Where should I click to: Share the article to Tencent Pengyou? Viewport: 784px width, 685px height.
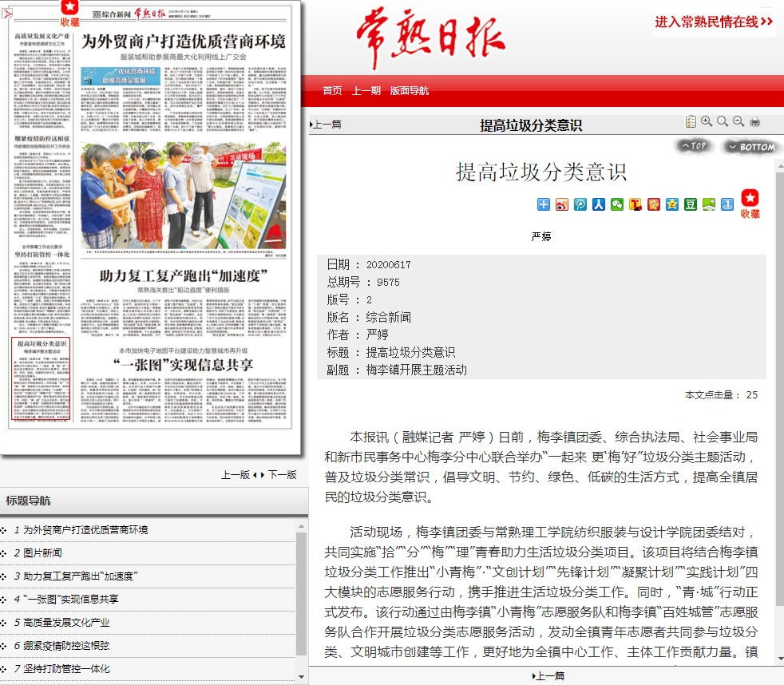click(580, 204)
